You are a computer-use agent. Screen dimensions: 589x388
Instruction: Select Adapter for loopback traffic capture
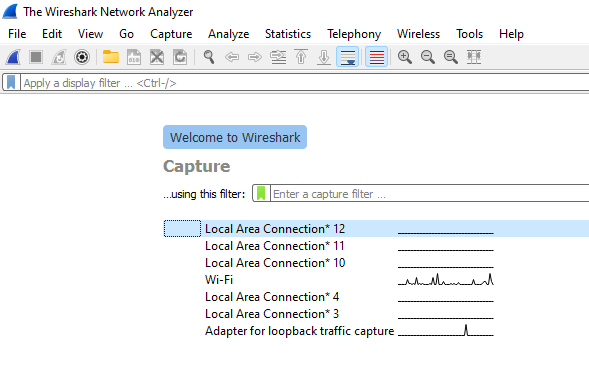coord(376,331)
